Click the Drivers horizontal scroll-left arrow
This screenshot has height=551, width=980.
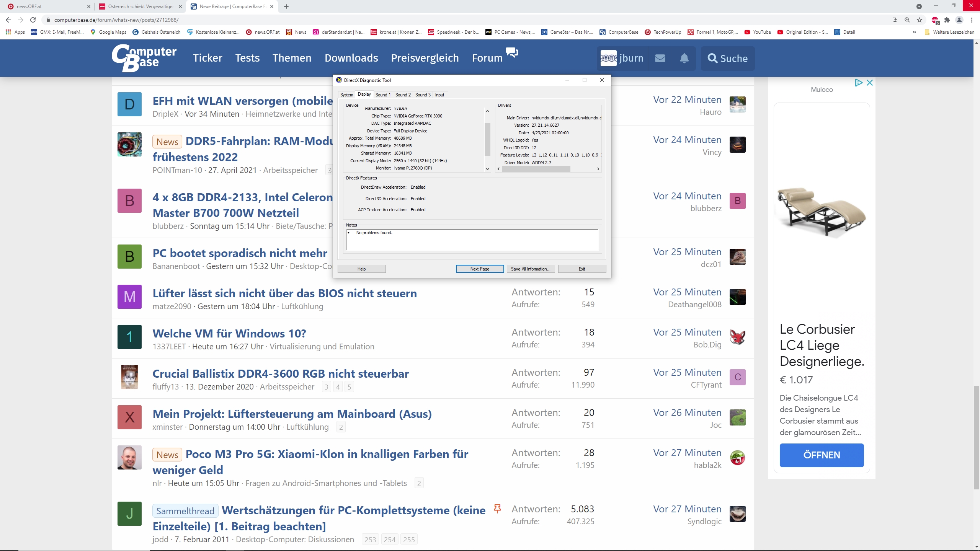pos(498,169)
